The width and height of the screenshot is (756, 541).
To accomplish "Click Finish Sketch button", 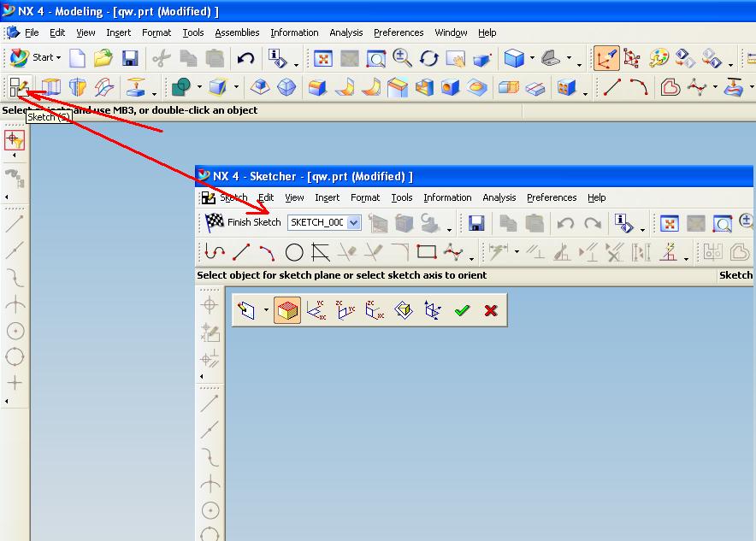I will [243, 222].
